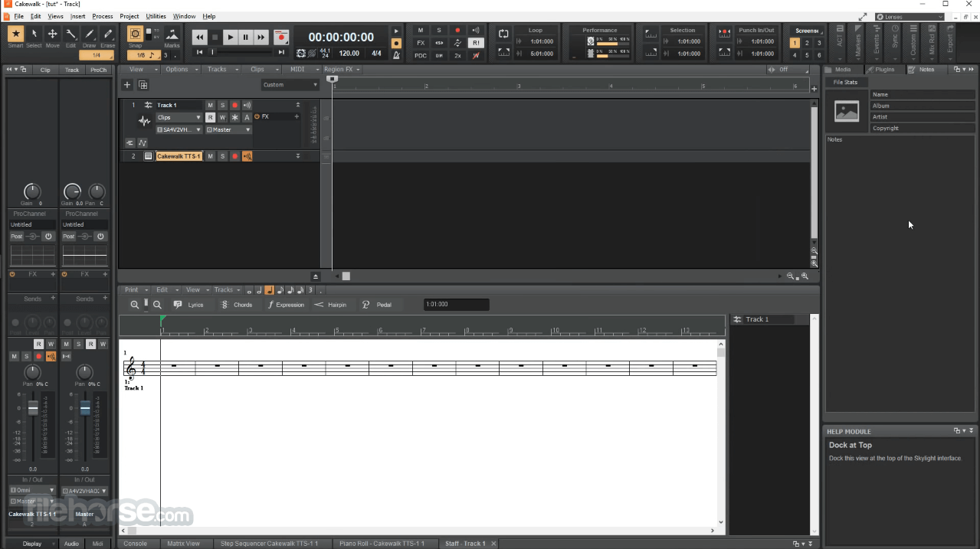This screenshot has width=980, height=549.
Task: Open the Insert menu
Action: [77, 16]
